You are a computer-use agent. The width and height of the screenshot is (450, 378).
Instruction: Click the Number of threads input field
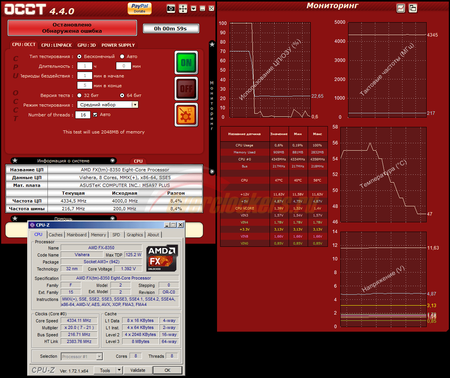tap(83, 115)
